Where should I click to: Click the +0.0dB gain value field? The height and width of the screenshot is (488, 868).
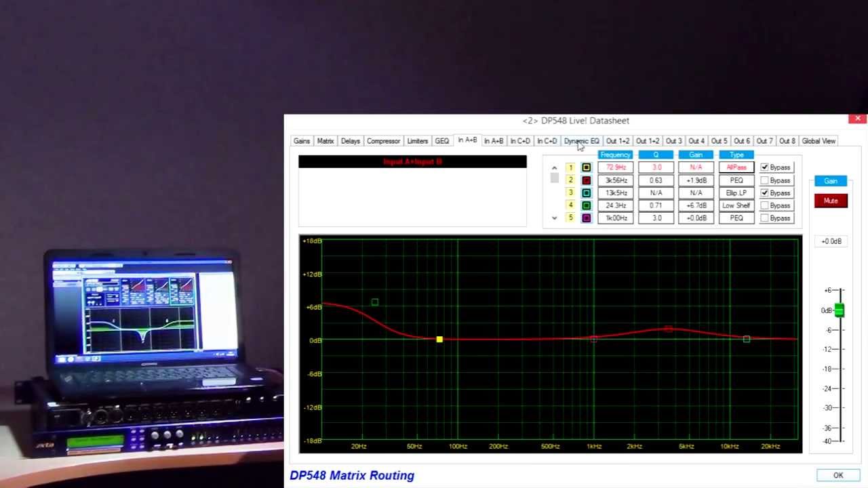831,241
